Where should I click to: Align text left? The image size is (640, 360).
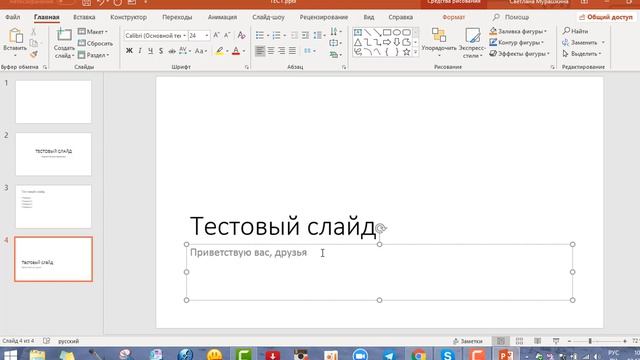[260, 51]
